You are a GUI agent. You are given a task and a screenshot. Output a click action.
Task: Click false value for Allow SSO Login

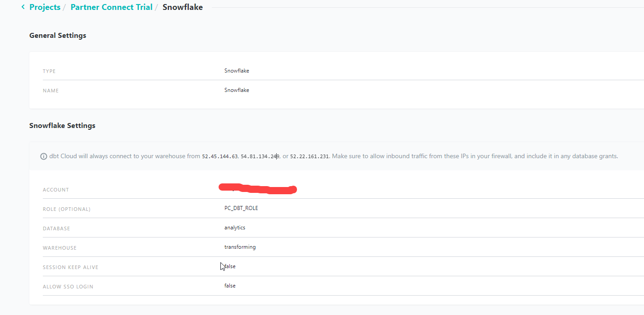click(230, 286)
